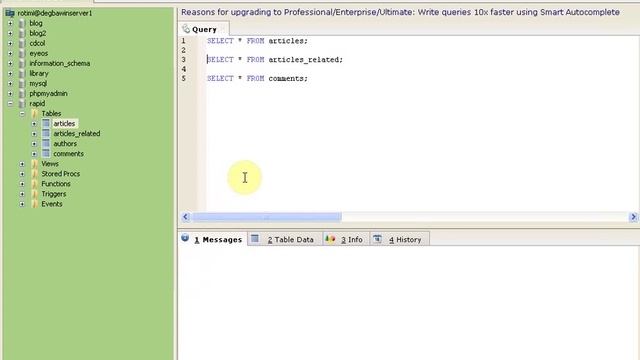Expand the Events folder node
Viewport: 640px width, 360px height.
click(22, 204)
